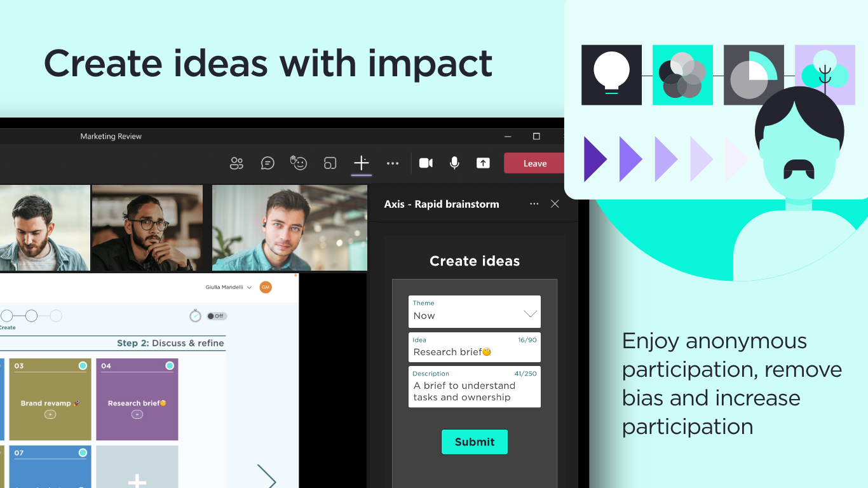
Task: Maximize the Marketing Review window
Action: point(536,136)
